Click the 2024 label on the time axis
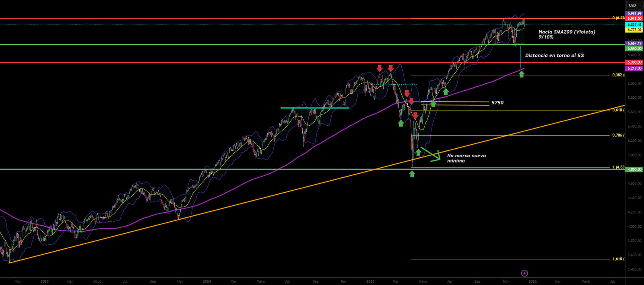 coord(207,281)
